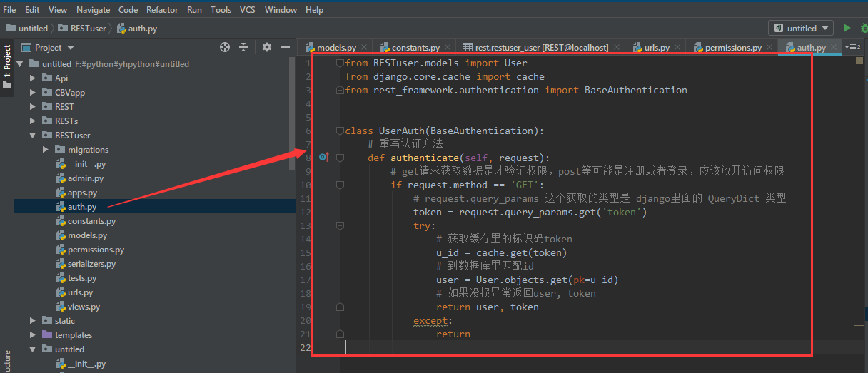Locate current file with crosshair icon
Viewport: 868px width, 373px height.
tap(225, 47)
